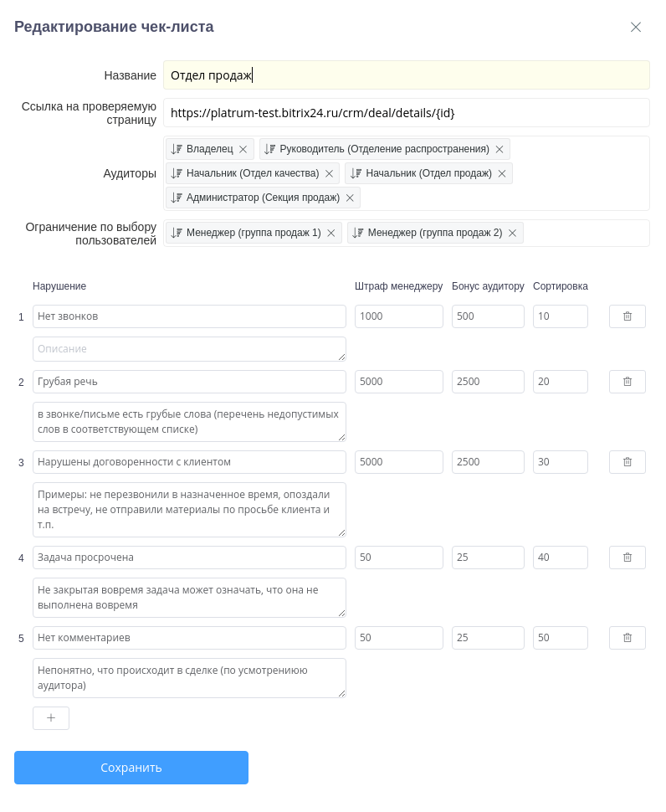Screen dimensions: 666x812
Task: Remove 'Задача просрочена' row via trash icon
Action: point(627,558)
